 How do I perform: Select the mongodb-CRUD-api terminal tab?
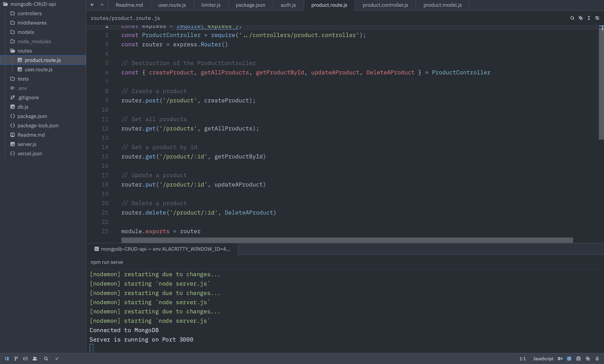tap(162, 249)
